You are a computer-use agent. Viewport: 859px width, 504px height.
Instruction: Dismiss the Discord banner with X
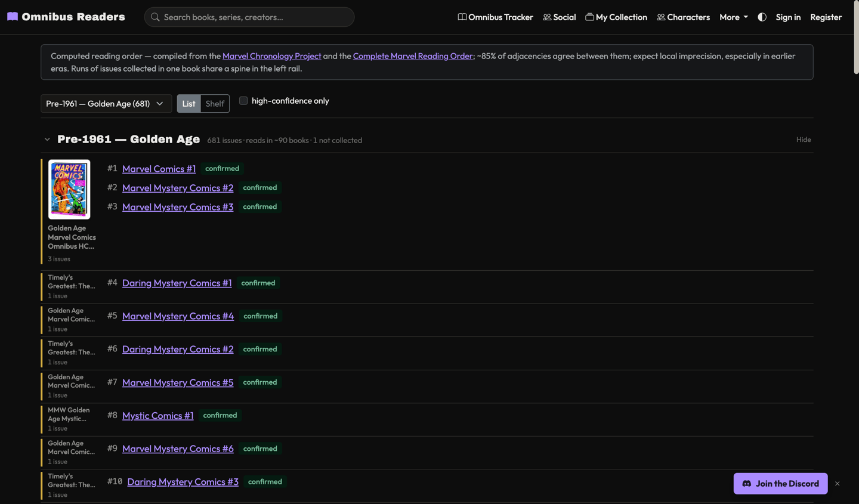[838, 484]
